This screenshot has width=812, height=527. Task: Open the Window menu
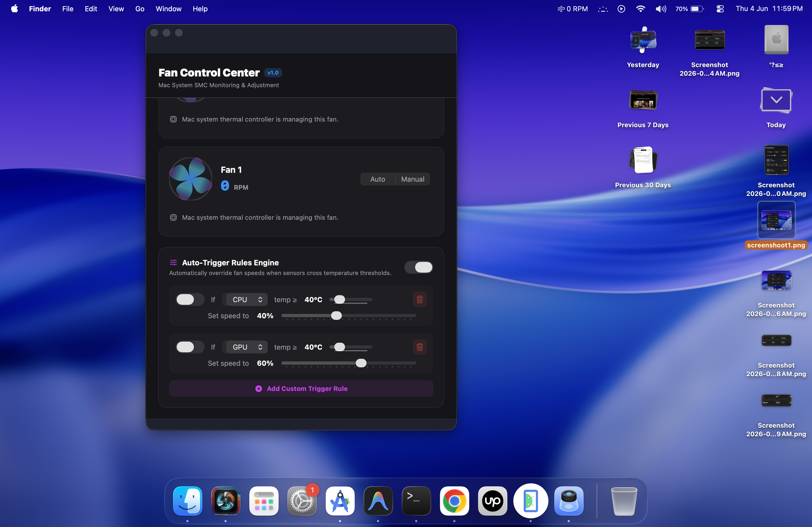point(169,9)
